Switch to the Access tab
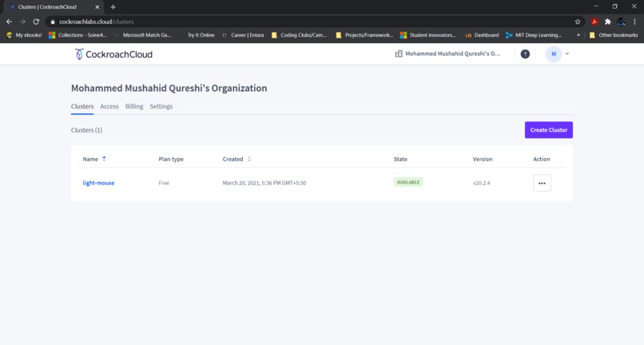The image size is (644, 345). point(109,106)
